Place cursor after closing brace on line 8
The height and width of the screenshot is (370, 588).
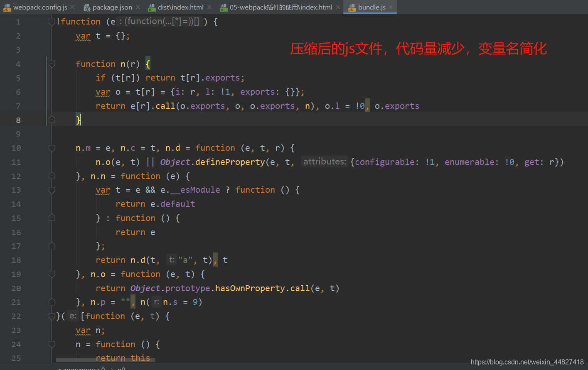pyautogui.click(x=81, y=120)
